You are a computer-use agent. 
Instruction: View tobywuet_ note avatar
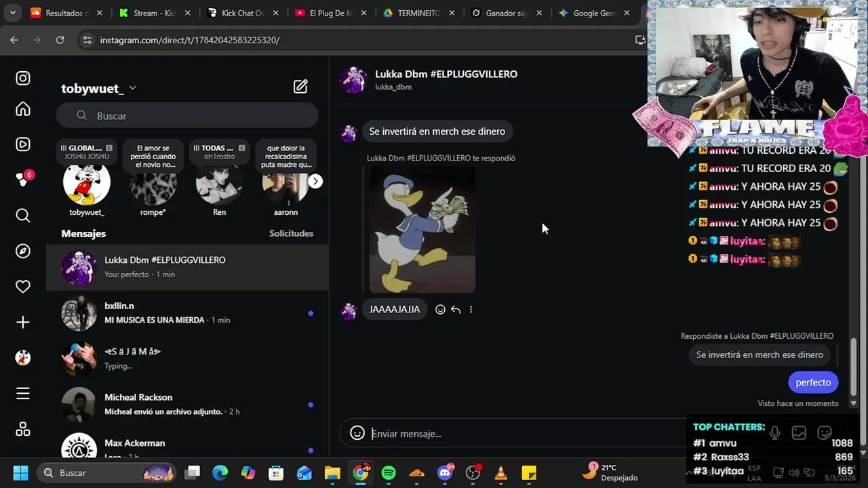click(x=87, y=184)
